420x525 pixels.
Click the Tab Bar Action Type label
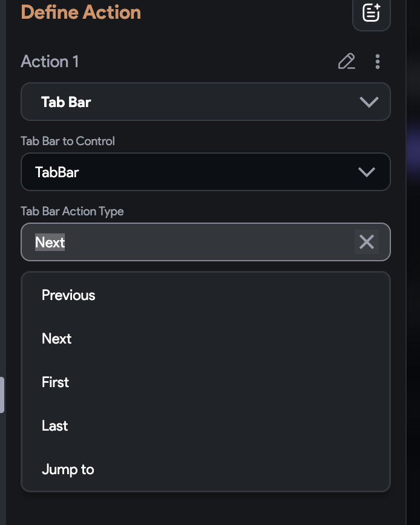(x=72, y=211)
